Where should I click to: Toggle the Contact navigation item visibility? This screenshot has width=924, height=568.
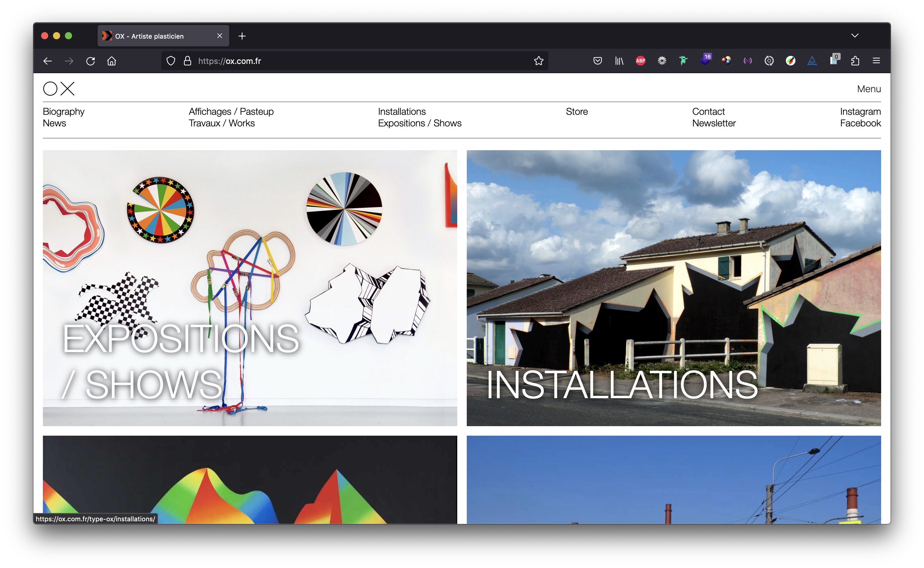(x=709, y=111)
